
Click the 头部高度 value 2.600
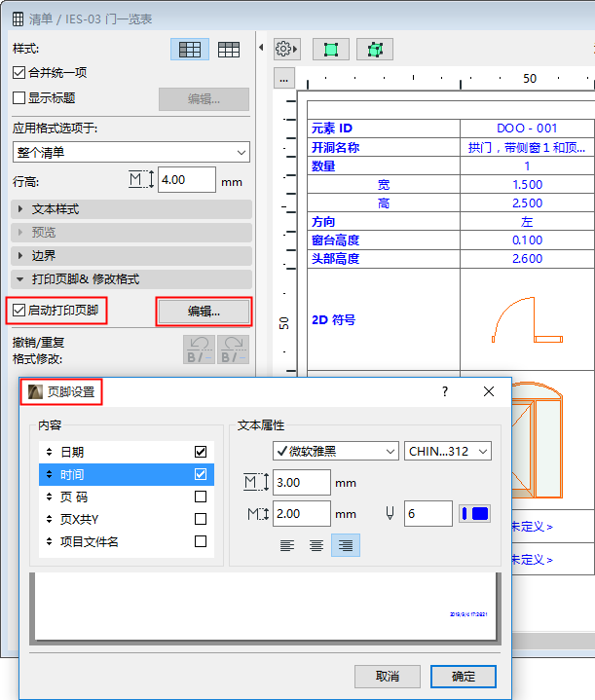pos(527,258)
